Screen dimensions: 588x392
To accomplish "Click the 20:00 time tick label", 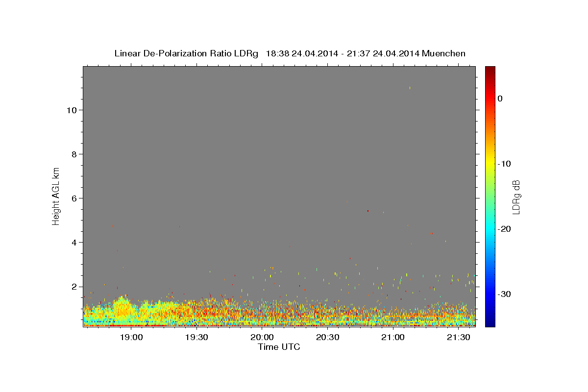I will (262, 338).
